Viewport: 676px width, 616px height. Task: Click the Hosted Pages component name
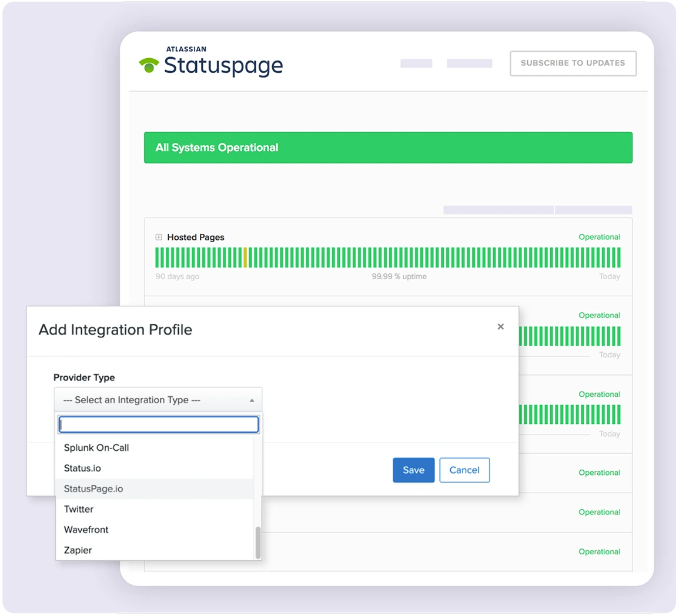pyautogui.click(x=196, y=237)
